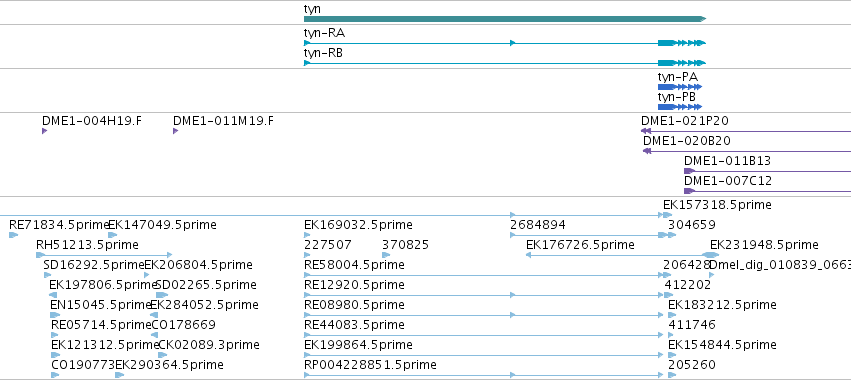Click the tyn-PA protein feature
The width and height of the screenshot is (851, 380).
[x=680, y=87]
